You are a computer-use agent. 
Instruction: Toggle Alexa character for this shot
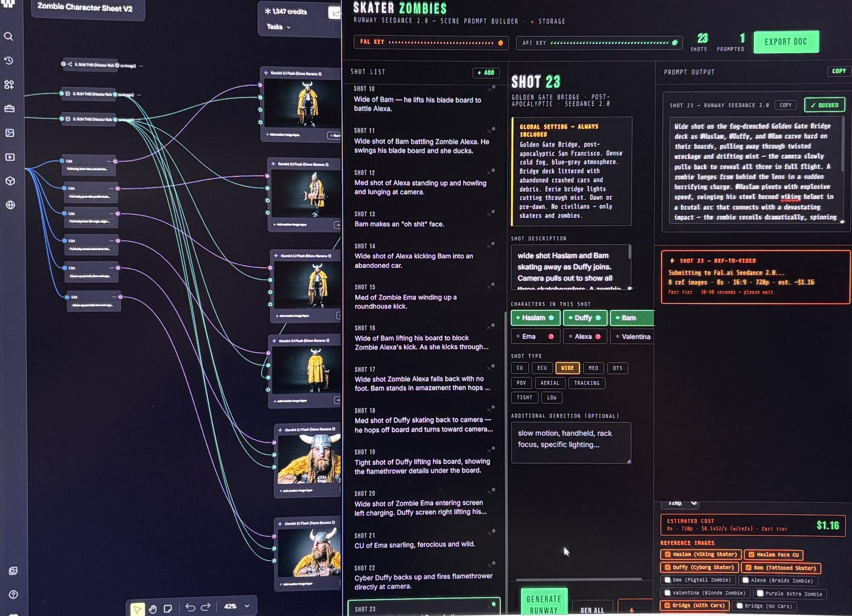pos(584,337)
